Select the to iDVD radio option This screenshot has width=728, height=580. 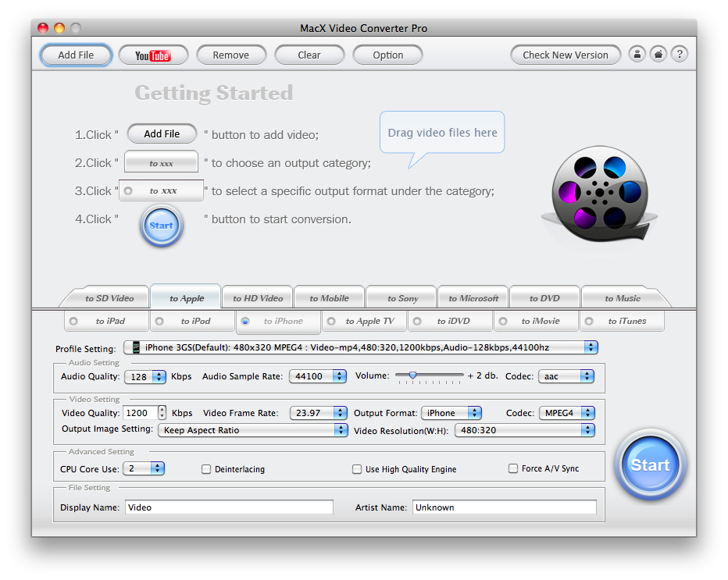pyautogui.click(x=451, y=321)
